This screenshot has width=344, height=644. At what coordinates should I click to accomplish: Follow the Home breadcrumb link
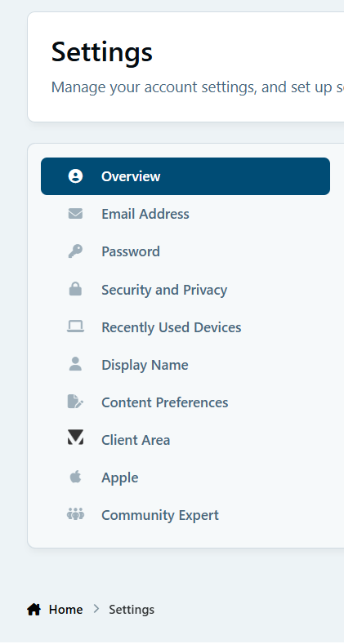pos(65,610)
